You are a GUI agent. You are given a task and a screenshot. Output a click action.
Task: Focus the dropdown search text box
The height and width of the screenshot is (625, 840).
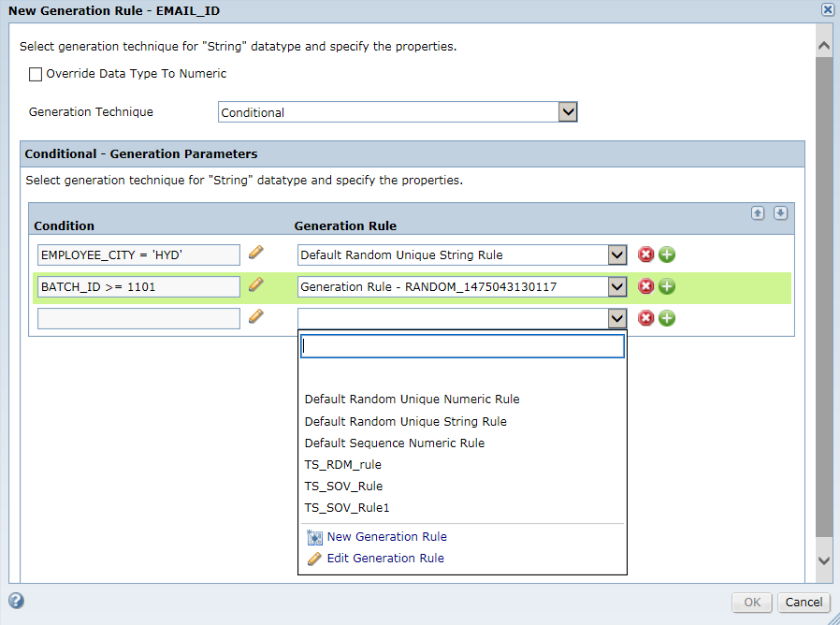click(x=462, y=346)
